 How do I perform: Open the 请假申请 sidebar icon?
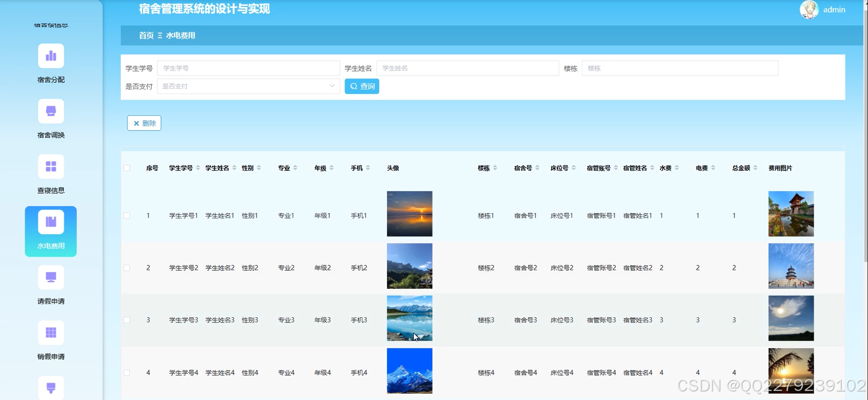[x=51, y=278]
